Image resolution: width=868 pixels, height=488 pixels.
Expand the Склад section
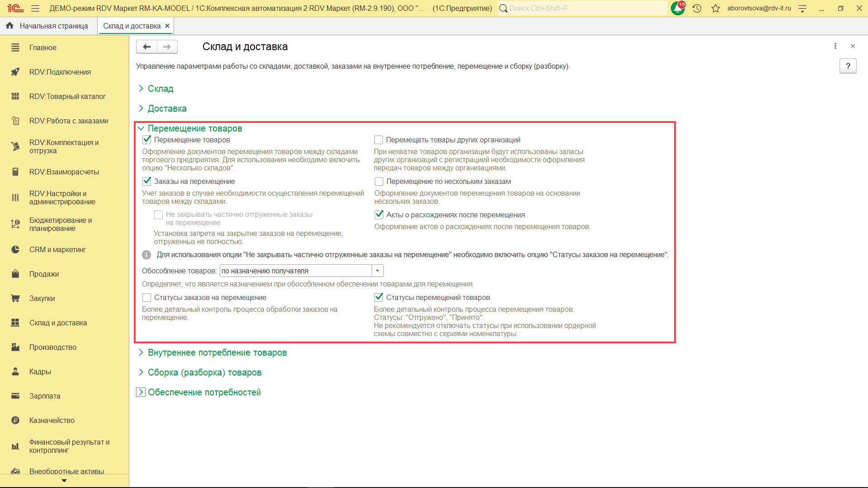point(160,89)
